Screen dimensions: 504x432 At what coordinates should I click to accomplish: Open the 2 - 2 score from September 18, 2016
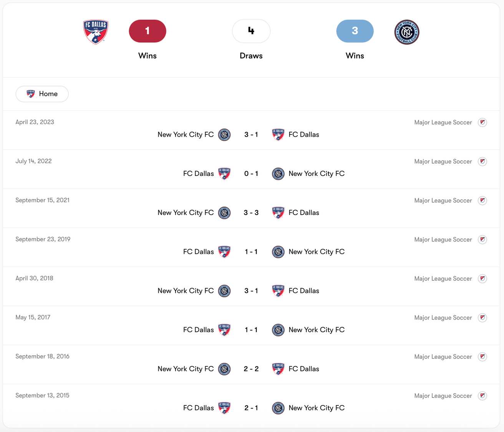click(x=251, y=369)
